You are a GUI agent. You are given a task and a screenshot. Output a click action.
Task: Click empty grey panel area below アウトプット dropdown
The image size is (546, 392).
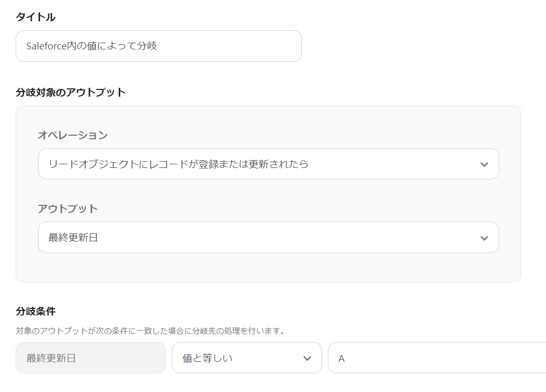(x=268, y=268)
